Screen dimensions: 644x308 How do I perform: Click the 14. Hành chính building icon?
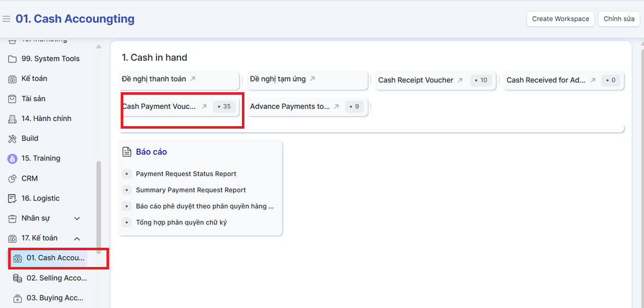point(13,119)
